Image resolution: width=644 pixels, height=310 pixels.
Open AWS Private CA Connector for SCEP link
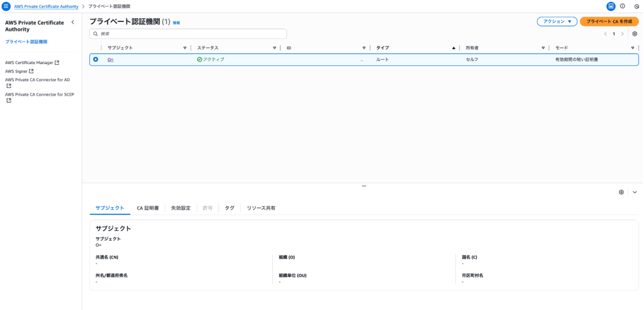tap(40, 94)
